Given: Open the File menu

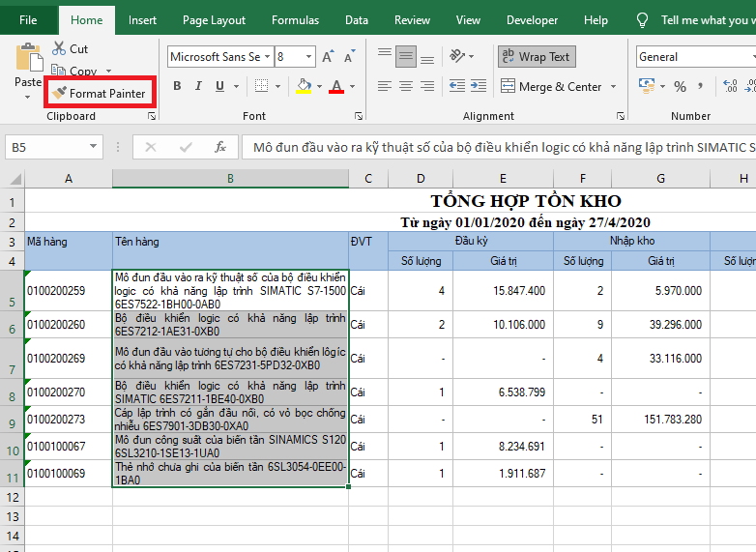Looking at the screenshot, I should [x=28, y=19].
